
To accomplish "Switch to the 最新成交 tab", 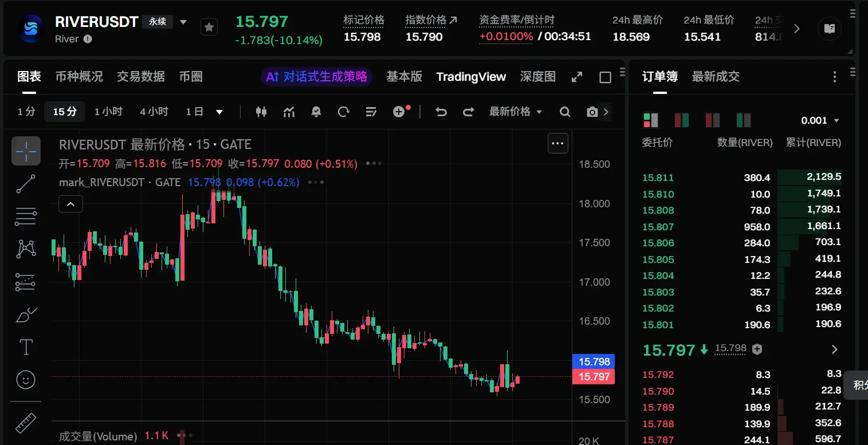I will click(x=716, y=77).
